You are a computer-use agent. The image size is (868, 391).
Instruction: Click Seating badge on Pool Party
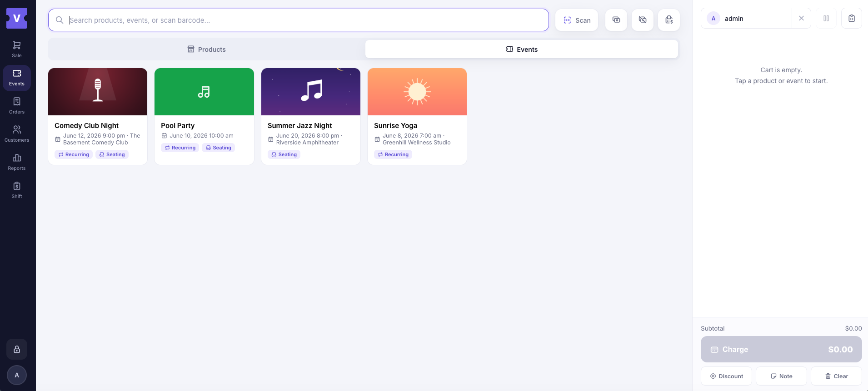point(218,148)
